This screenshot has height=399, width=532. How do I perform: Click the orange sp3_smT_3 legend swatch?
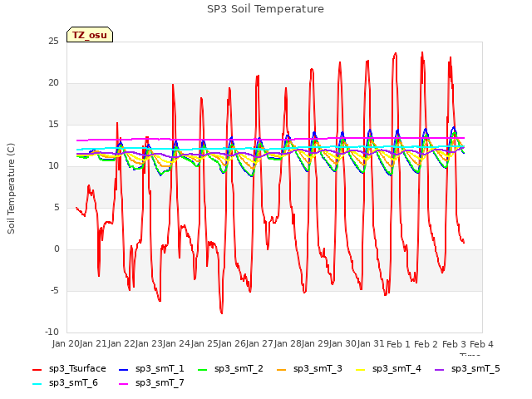[282, 369]
